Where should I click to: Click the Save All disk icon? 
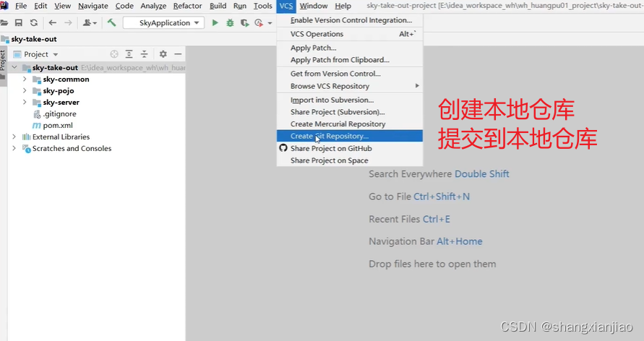pos(19,22)
